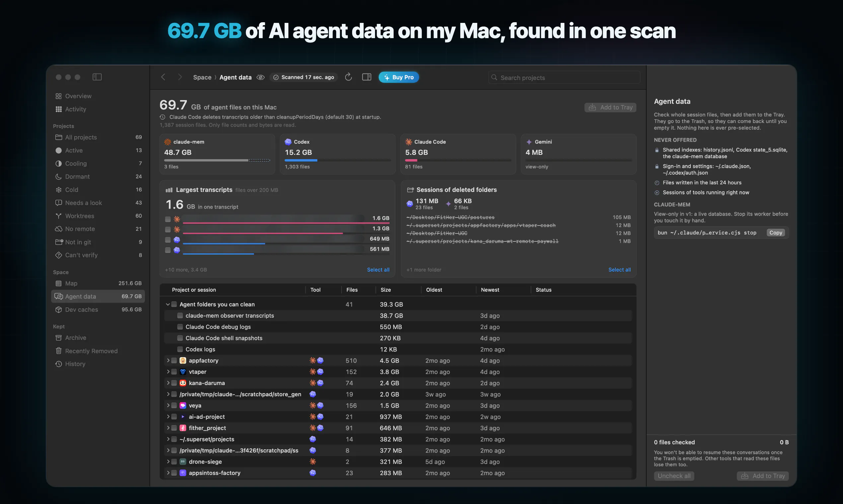Toggle the sidebar panel icon
This screenshot has height=504, width=843.
click(x=97, y=77)
